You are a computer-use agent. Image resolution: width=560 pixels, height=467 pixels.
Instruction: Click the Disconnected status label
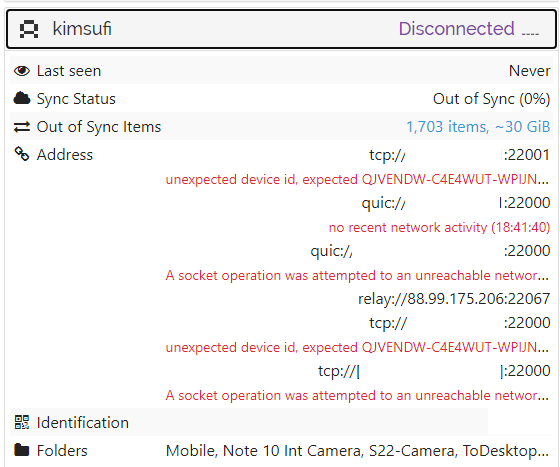tap(456, 29)
